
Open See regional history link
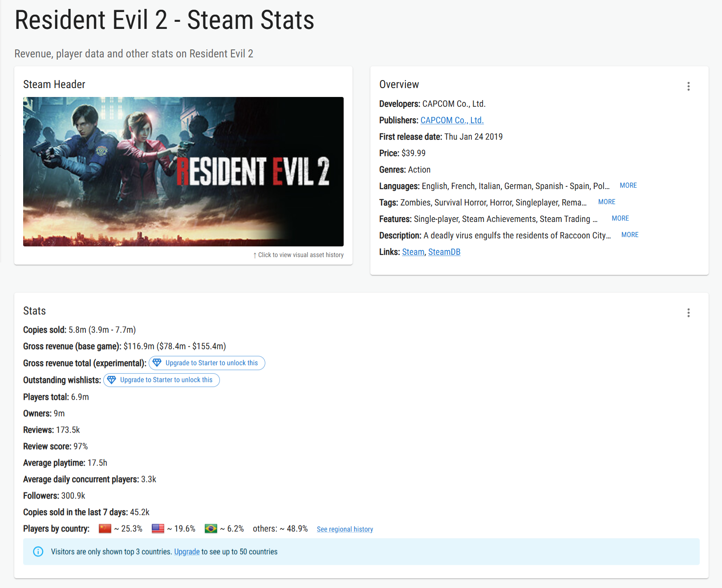[345, 529]
